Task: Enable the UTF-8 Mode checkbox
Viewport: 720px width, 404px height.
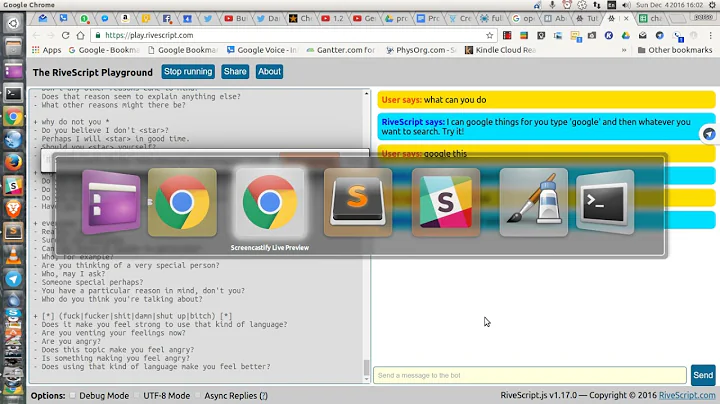Action: [x=136, y=395]
